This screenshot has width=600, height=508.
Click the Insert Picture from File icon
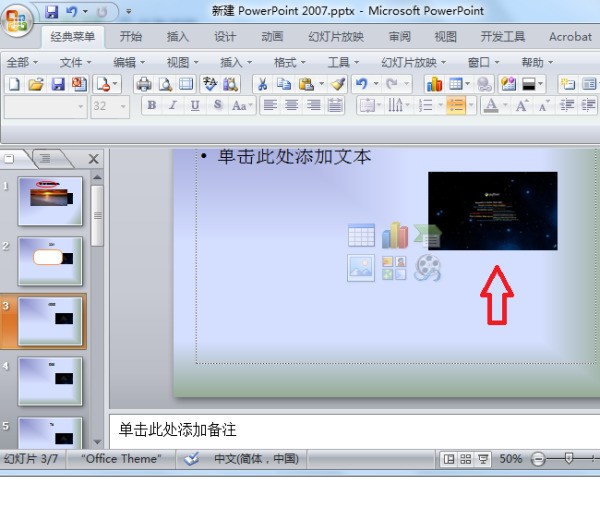361,267
